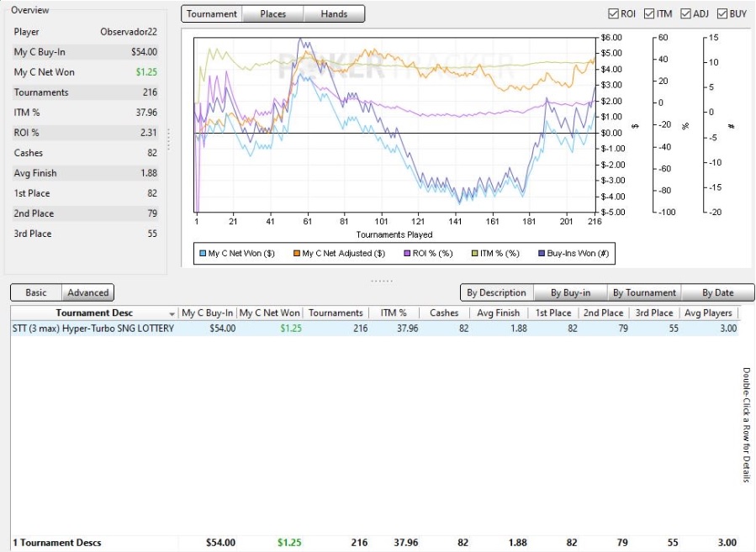Group results By Buy-in
The height and width of the screenshot is (552, 756).
tap(570, 292)
